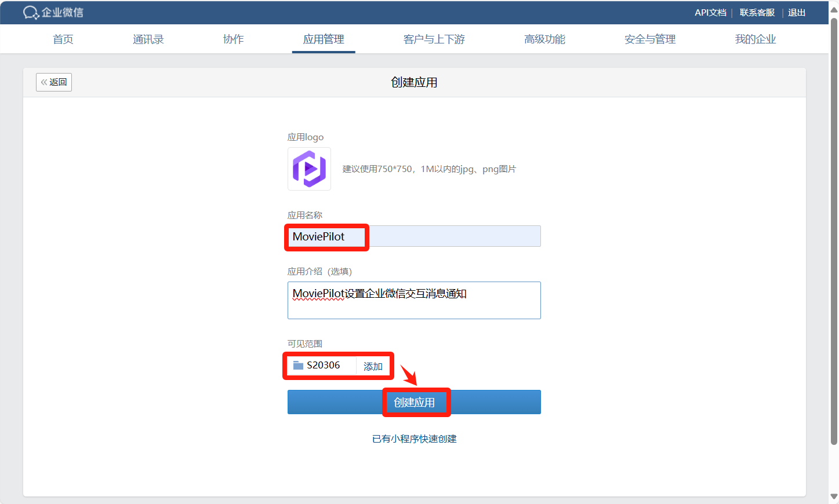Screen dimensions: 839x504
Task: Open the API文档 link
Action: tap(710, 13)
